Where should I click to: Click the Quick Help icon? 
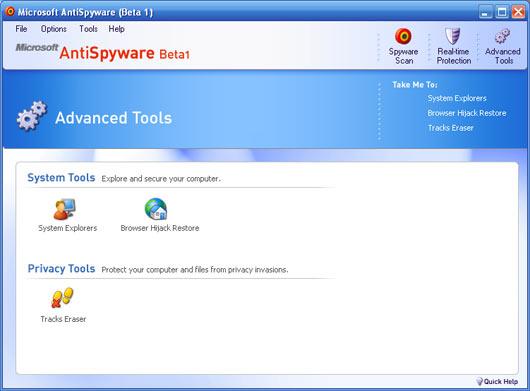click(x=479, y=381)
